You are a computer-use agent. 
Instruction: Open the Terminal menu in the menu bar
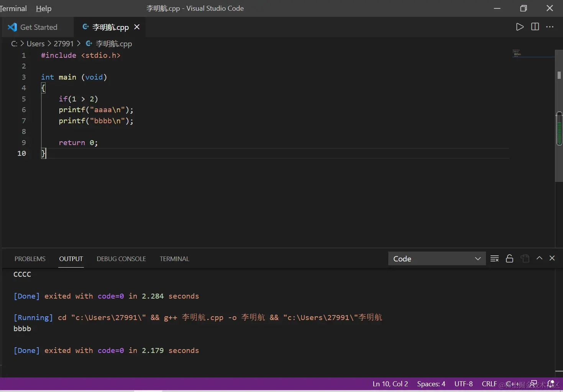[x=13, y=8]
